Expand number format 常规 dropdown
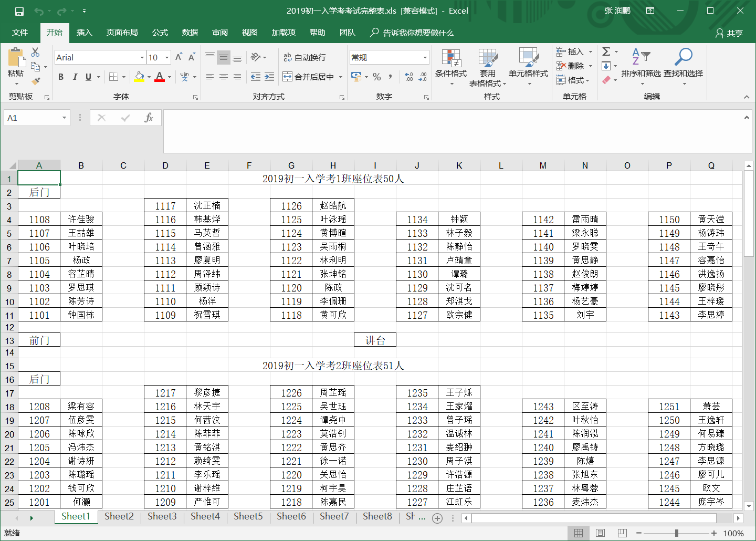 coord(425,57)
